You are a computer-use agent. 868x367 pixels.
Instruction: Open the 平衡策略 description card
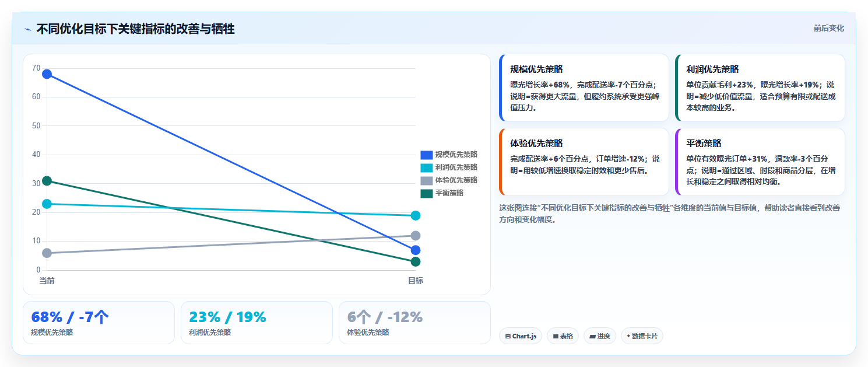click(x=760, y=162)
